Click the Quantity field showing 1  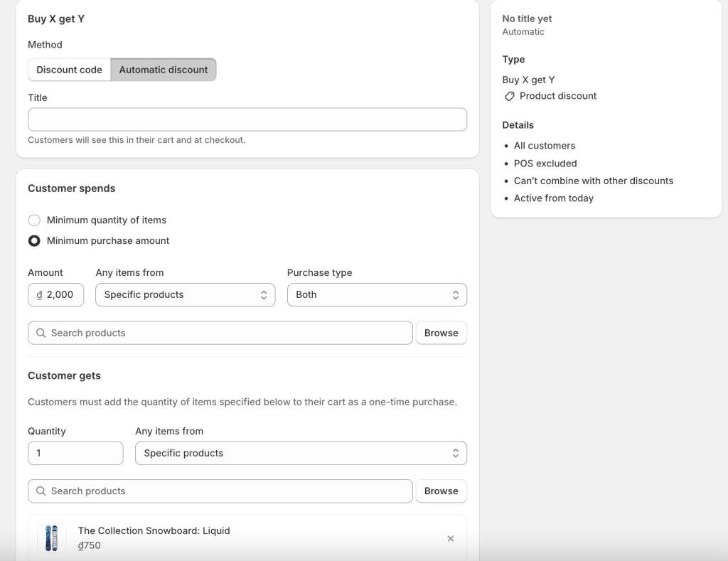point(75,453)
